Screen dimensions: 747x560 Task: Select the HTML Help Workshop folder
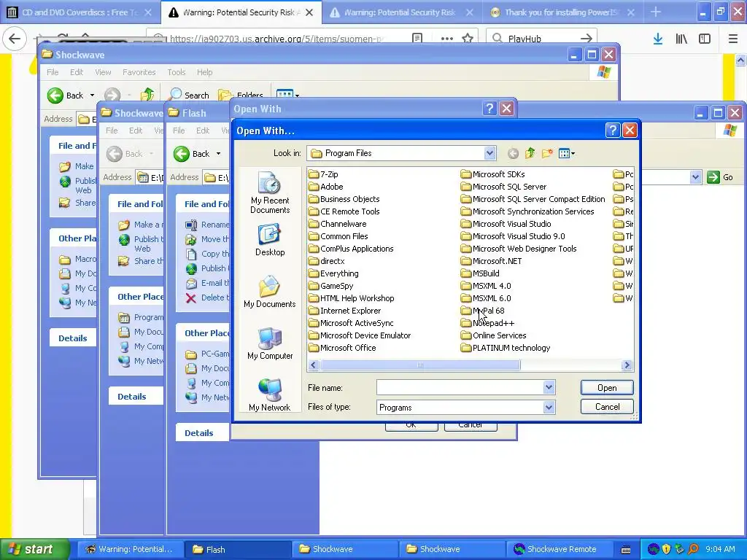point(352,298)
